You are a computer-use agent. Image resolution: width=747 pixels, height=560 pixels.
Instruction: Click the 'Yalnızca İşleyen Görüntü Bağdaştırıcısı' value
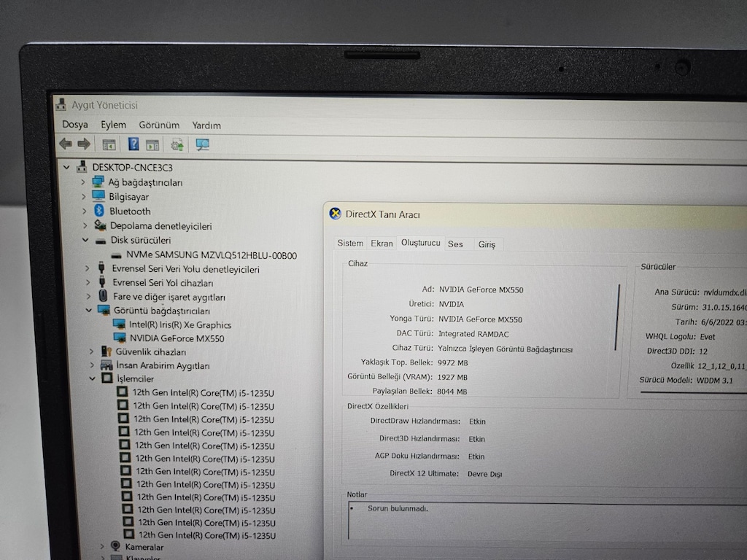[x=505, y=349]
